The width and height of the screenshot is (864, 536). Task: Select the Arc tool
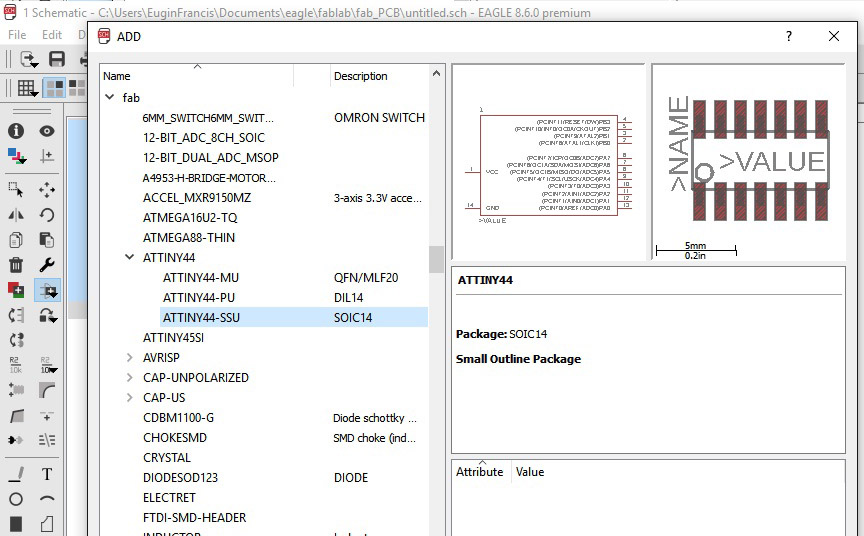tap(47, 499)
